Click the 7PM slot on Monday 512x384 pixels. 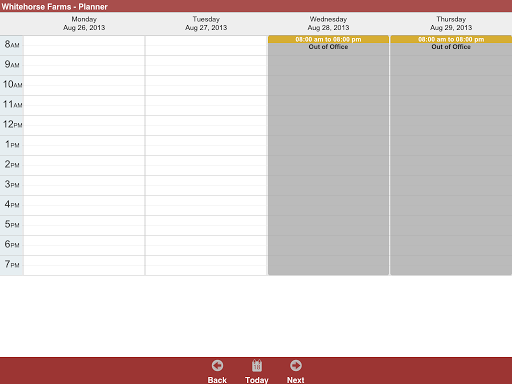pos(84,266)
